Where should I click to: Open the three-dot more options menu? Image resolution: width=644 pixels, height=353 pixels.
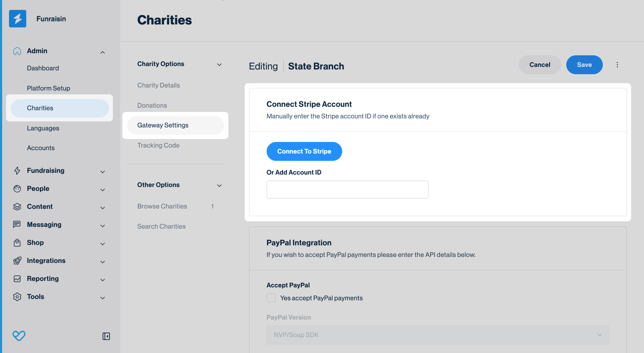(617, 65)
